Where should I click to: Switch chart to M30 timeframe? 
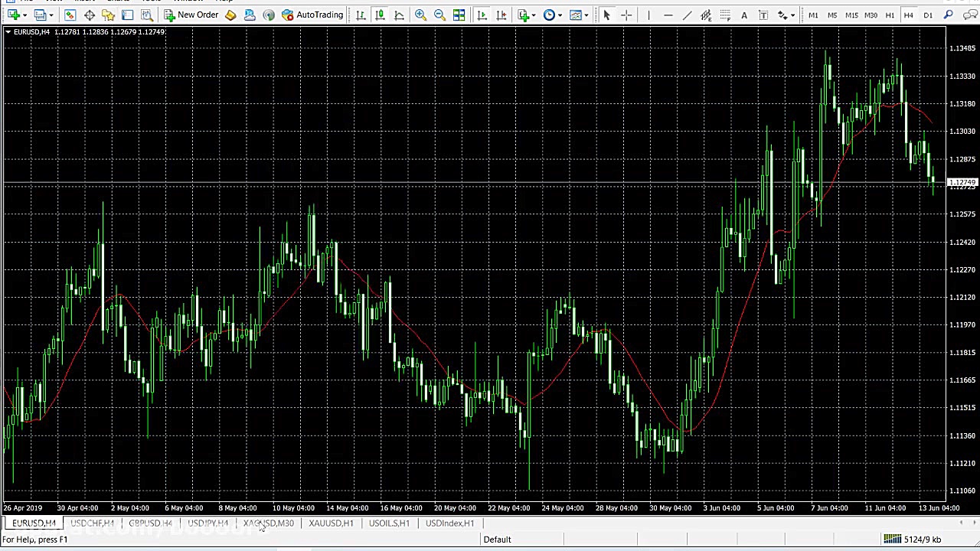click(x=871, y=15)
